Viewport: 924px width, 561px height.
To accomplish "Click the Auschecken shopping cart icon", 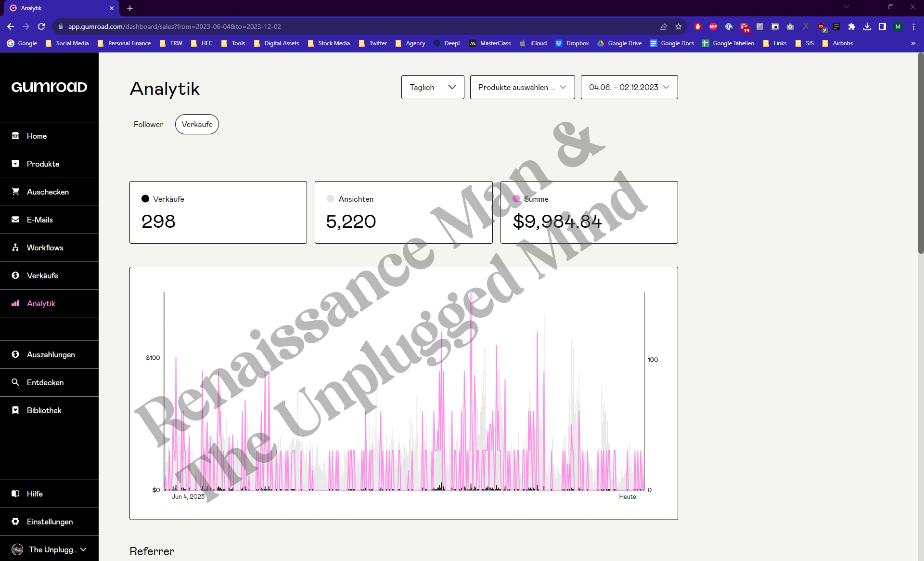I will point(15,192).
